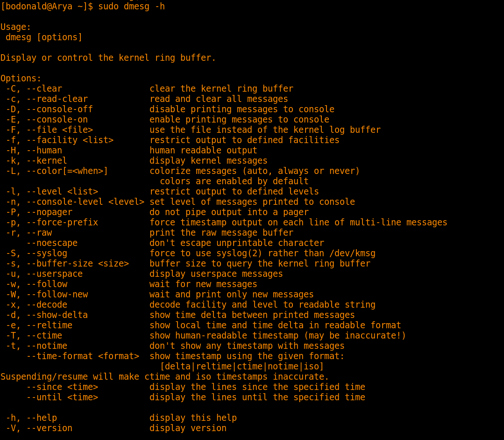Select the '--console-off' option text

coord(60,109)
